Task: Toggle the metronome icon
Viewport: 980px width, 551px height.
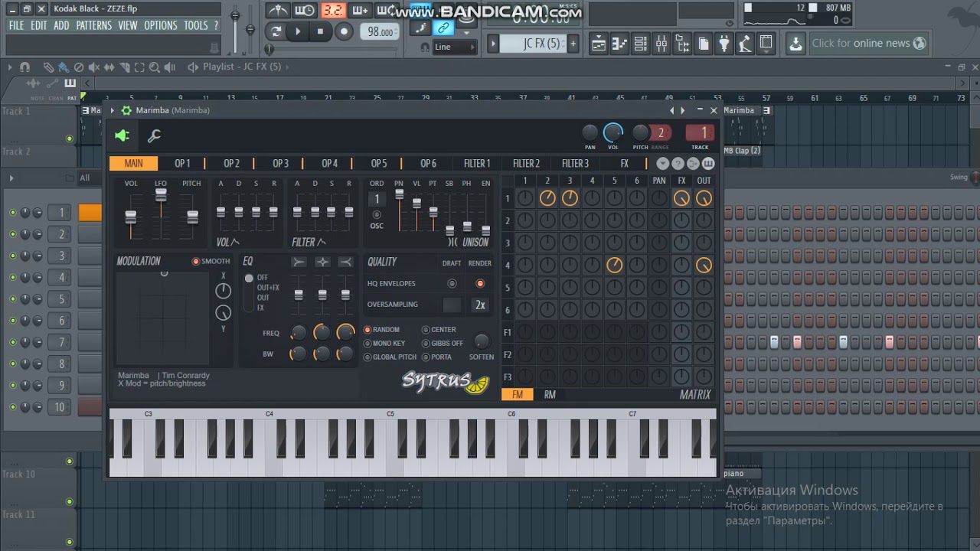Action: point(278,11)
